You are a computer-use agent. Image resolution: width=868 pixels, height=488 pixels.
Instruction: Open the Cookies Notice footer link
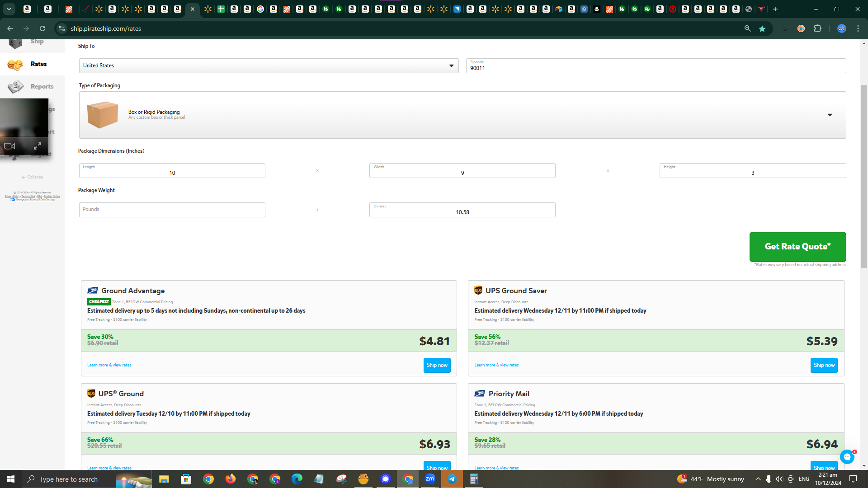pos(52,196)
